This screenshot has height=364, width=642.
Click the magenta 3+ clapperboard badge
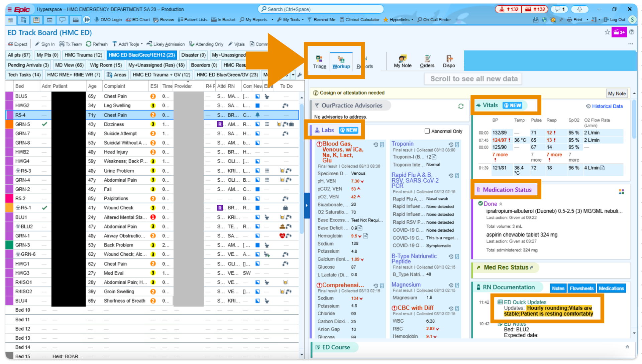(x=619, y=32)
